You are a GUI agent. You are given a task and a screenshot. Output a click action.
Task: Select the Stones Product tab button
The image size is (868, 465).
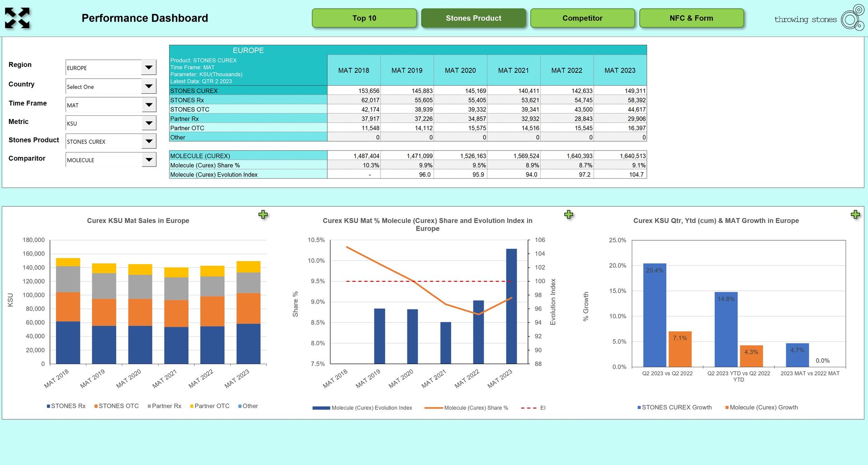pos(473,18)
